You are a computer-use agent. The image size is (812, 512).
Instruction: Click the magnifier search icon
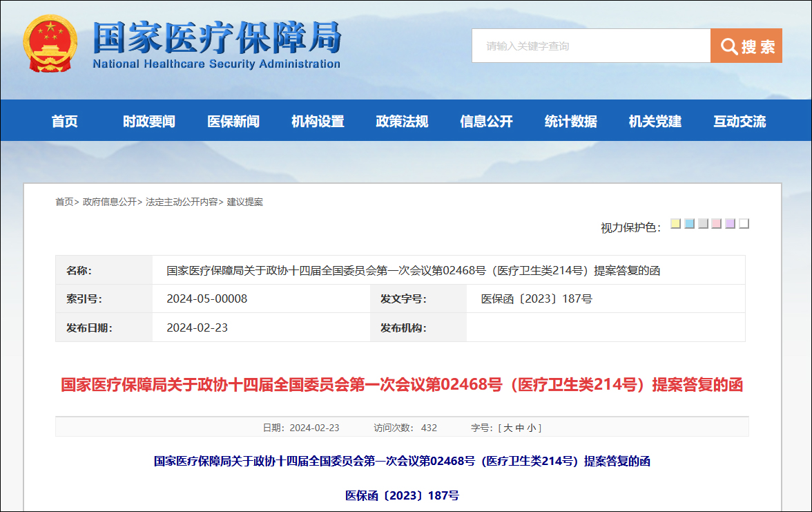click(x=728, y=46)
